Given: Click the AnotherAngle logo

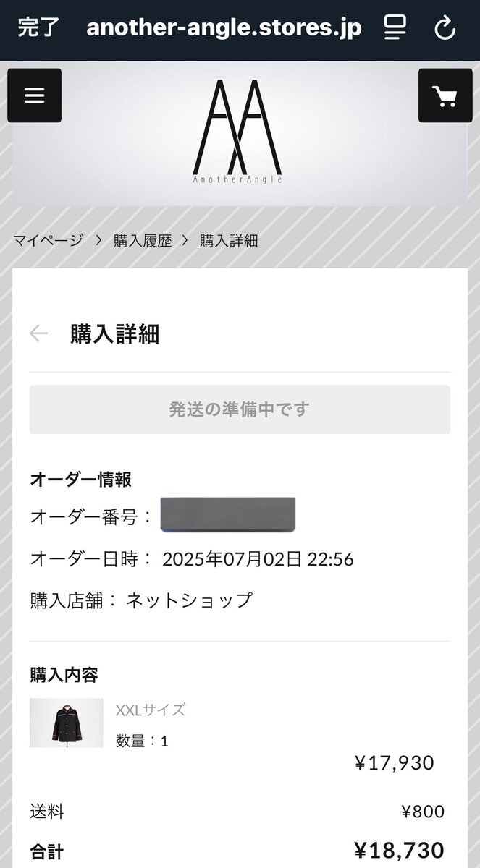Looking at the screenshot, I should [x=237, y=131].
